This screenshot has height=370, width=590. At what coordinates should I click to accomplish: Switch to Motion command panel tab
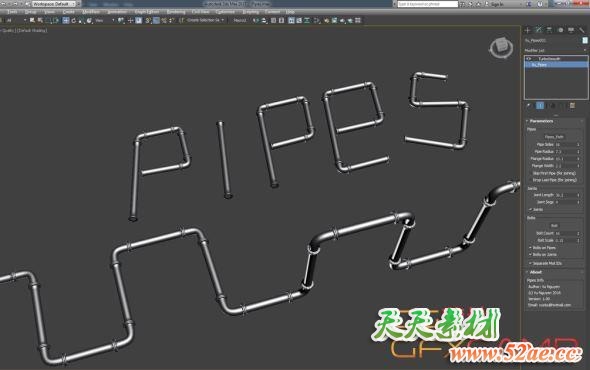(560, 30)
